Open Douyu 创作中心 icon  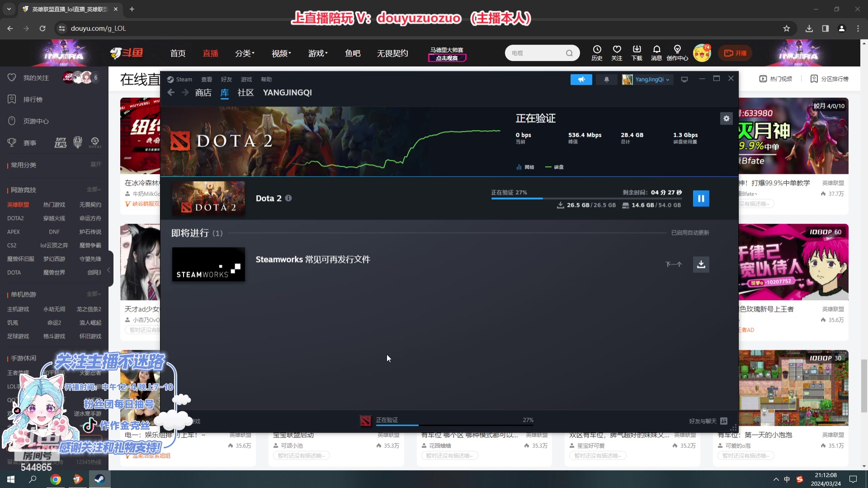pyautogui.click(x=677, y=53)
